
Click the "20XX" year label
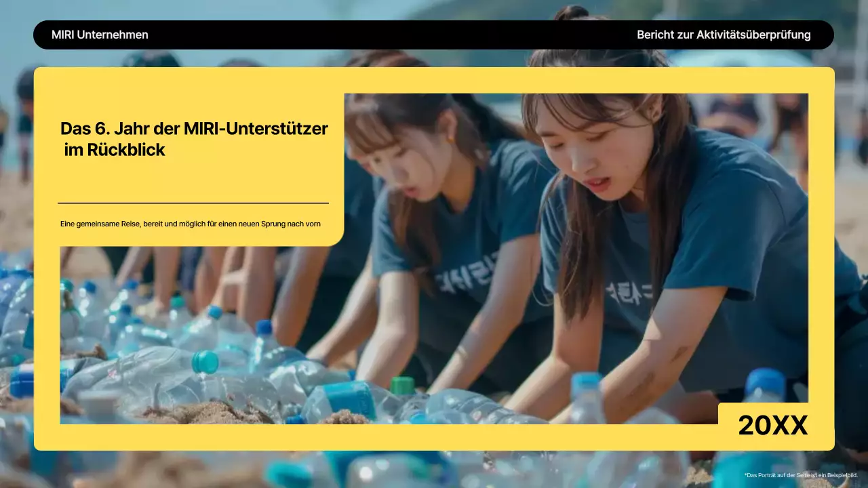click(772, 426)
